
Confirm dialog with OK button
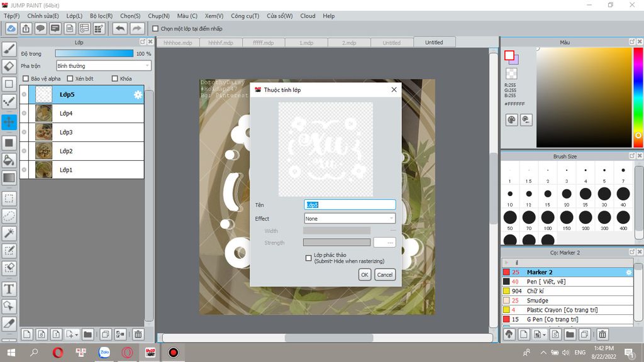click(364, 275)
